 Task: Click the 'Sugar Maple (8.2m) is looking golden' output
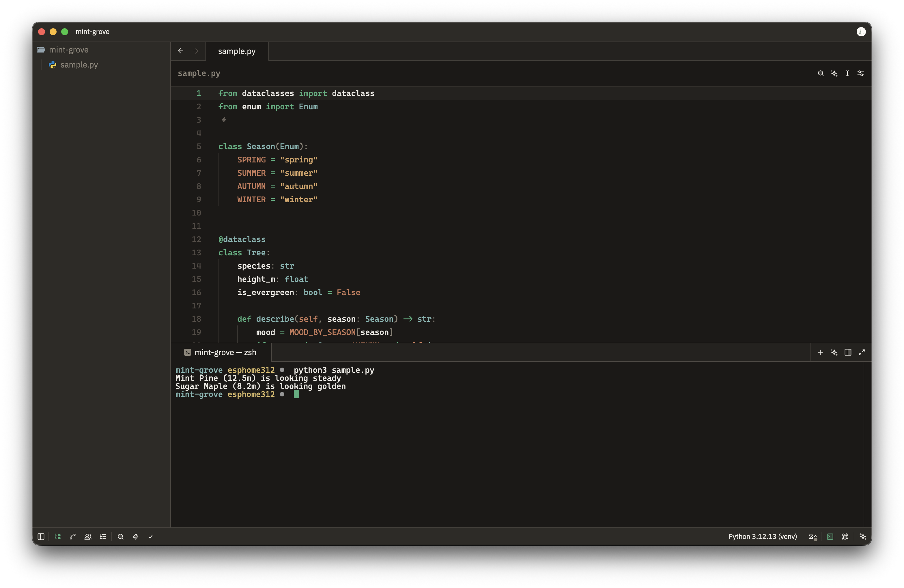click(261, 386)
